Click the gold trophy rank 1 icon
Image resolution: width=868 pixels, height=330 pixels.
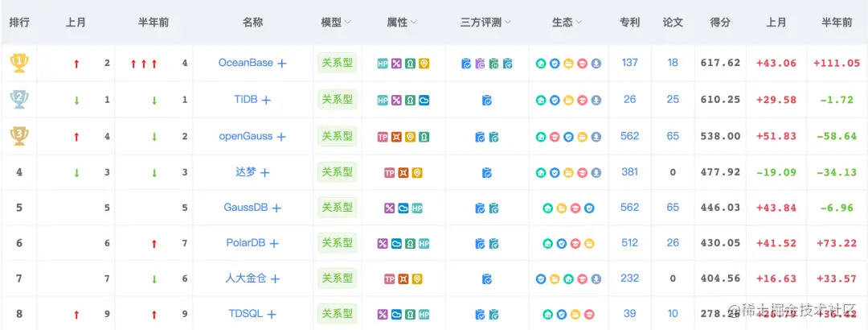click(19, 63)
